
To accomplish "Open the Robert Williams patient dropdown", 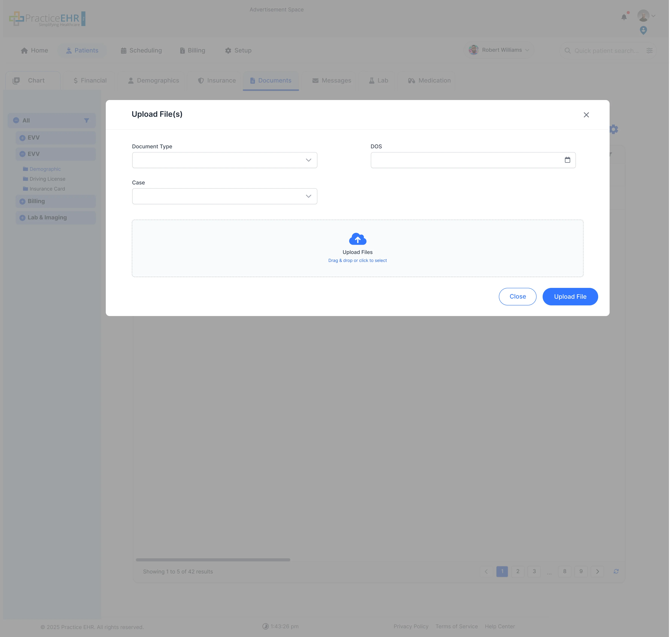I will tap(499, 50).
